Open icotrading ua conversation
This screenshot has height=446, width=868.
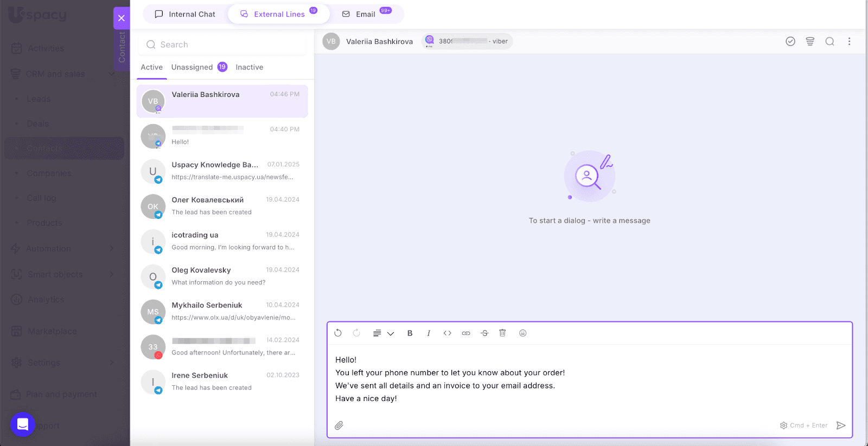coord(222,242)
